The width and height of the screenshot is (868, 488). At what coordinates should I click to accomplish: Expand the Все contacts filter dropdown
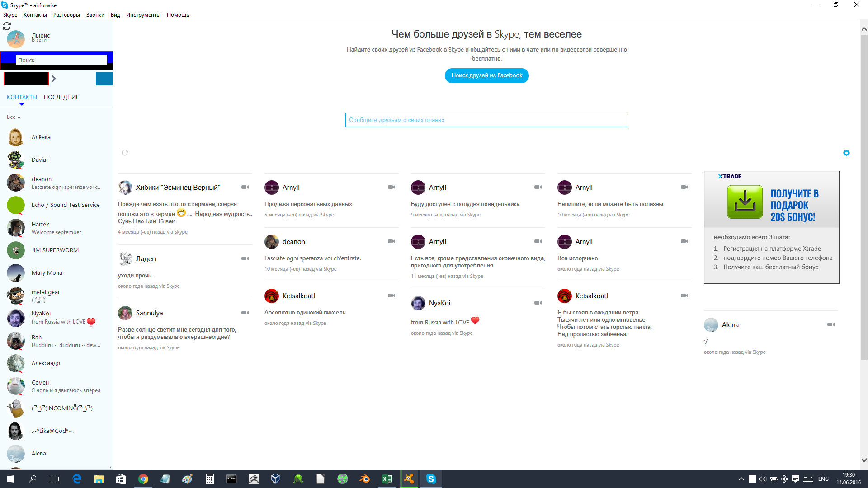click(x=14, y=117)
